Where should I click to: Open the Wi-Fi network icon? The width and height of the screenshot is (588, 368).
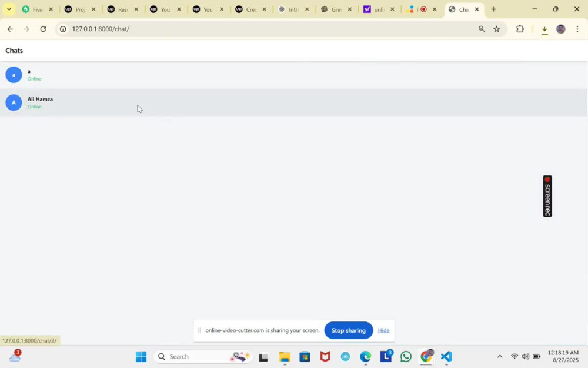[x=514, y=357]
